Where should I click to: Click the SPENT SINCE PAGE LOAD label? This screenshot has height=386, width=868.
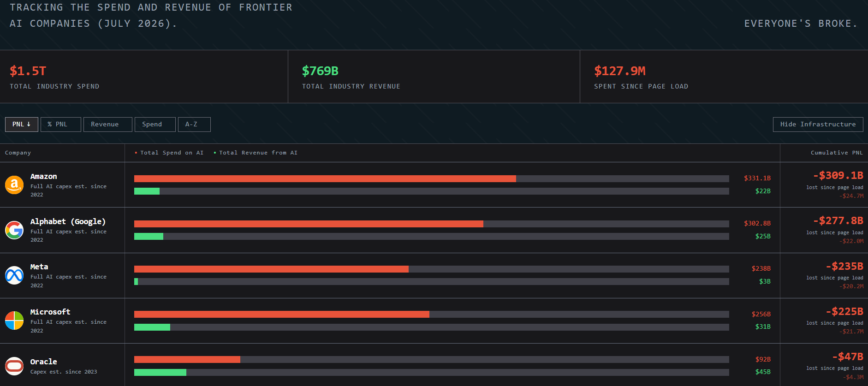click(x=641, y=86)
